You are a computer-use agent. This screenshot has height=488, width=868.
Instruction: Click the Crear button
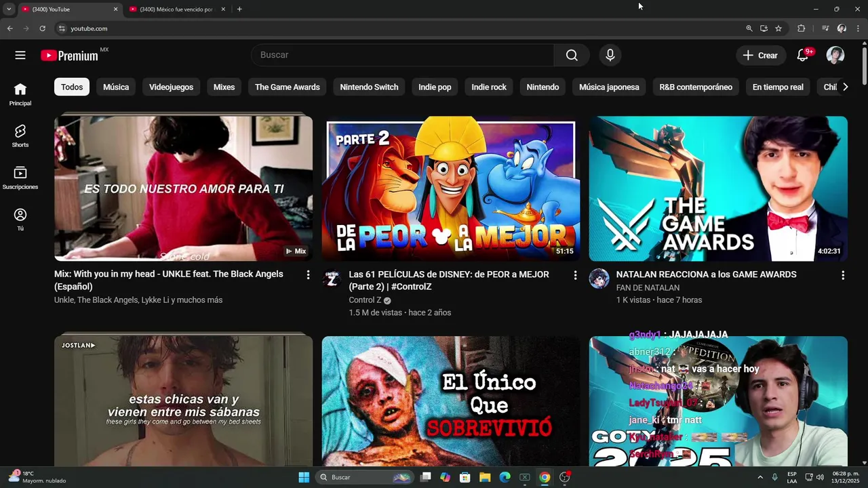pos(761,56)
